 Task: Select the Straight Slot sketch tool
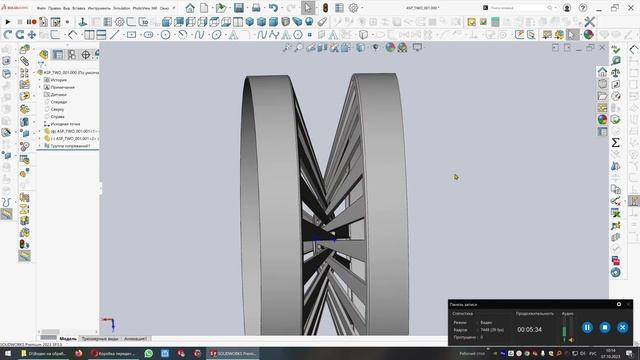[149, 35]
